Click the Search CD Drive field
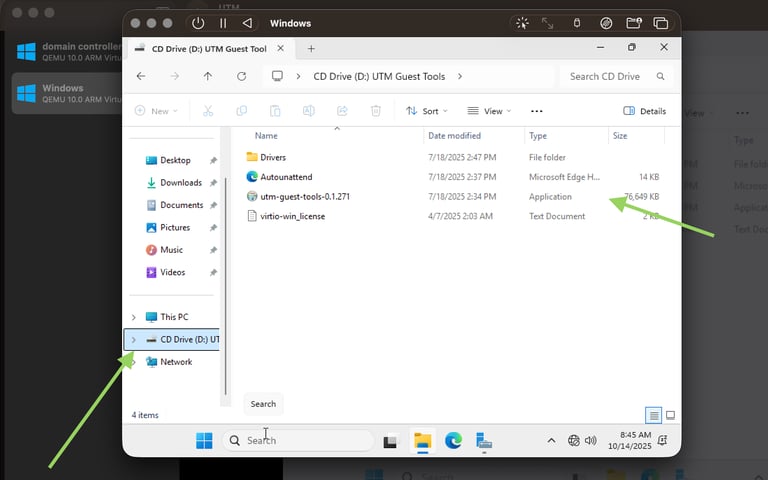 (x=616, y=76)
